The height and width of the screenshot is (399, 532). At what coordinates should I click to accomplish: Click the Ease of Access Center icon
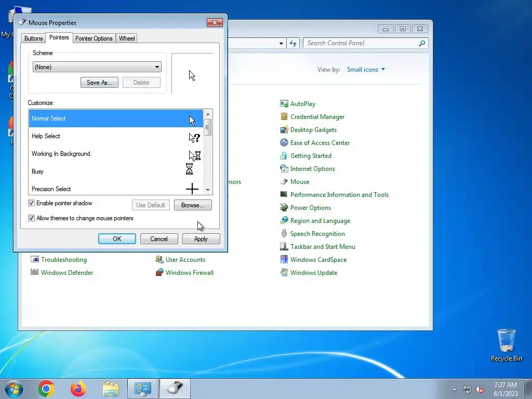point(284,142)
